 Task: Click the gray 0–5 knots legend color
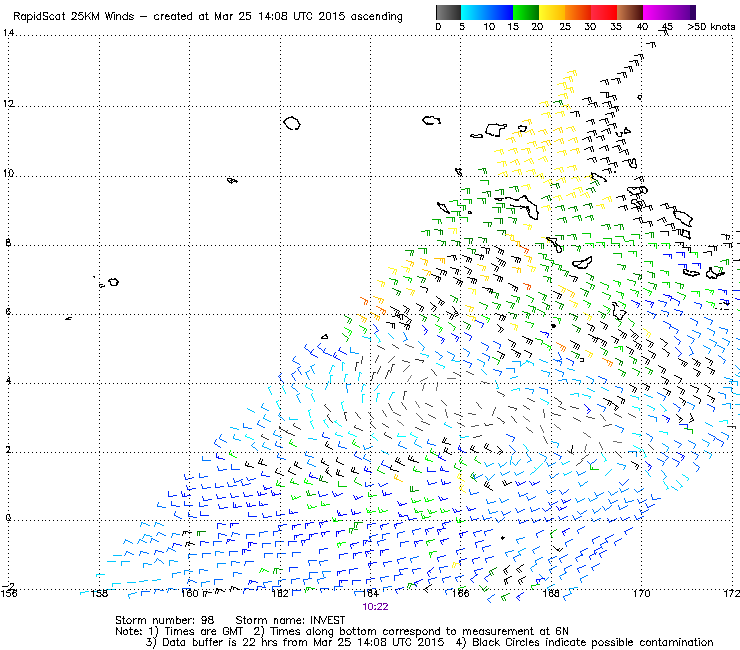(448, 12)
